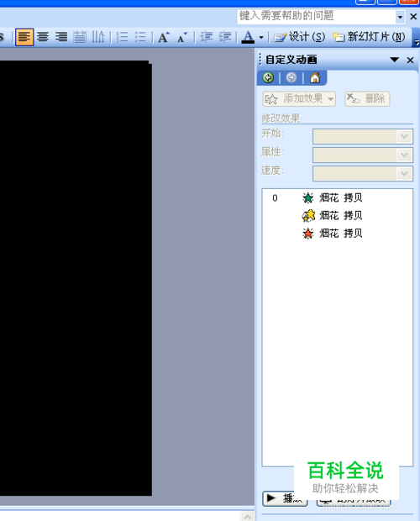Open the 开始 start dropdown
Viewport: 420px width, 521px height.
(x=363, y=137)
